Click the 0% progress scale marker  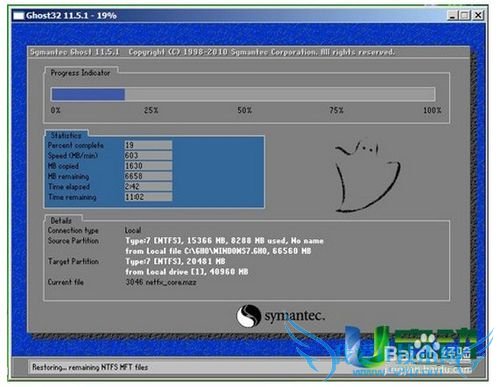pos(56,110)
